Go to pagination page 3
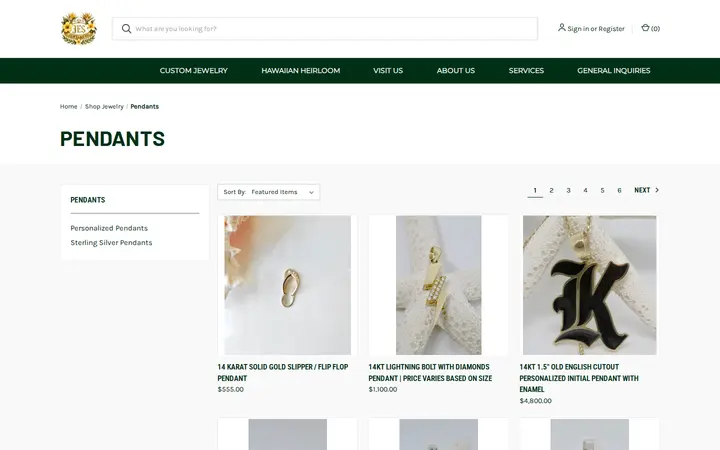This screenshot has height=450, width=720. click(568, 190)
